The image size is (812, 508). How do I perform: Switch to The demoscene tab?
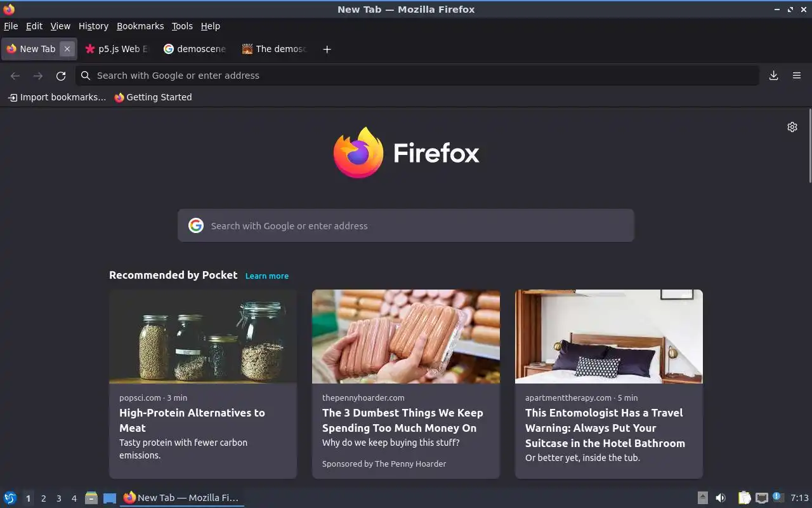274,49
